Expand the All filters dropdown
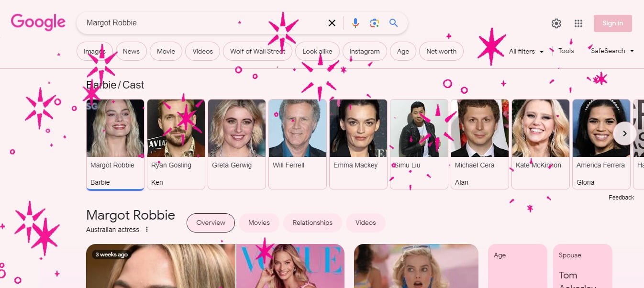Screen dimensions: 644x288 point(526,51)
